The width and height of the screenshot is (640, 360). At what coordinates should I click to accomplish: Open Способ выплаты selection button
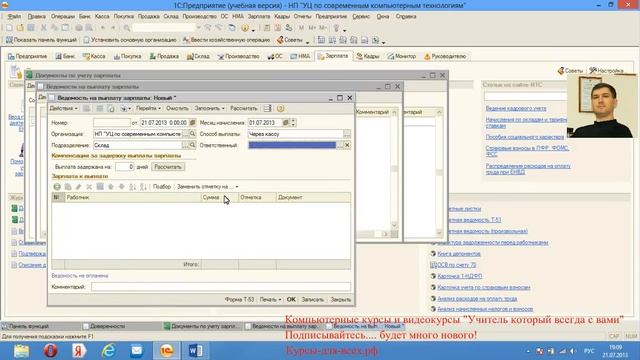tap(347, 134)
